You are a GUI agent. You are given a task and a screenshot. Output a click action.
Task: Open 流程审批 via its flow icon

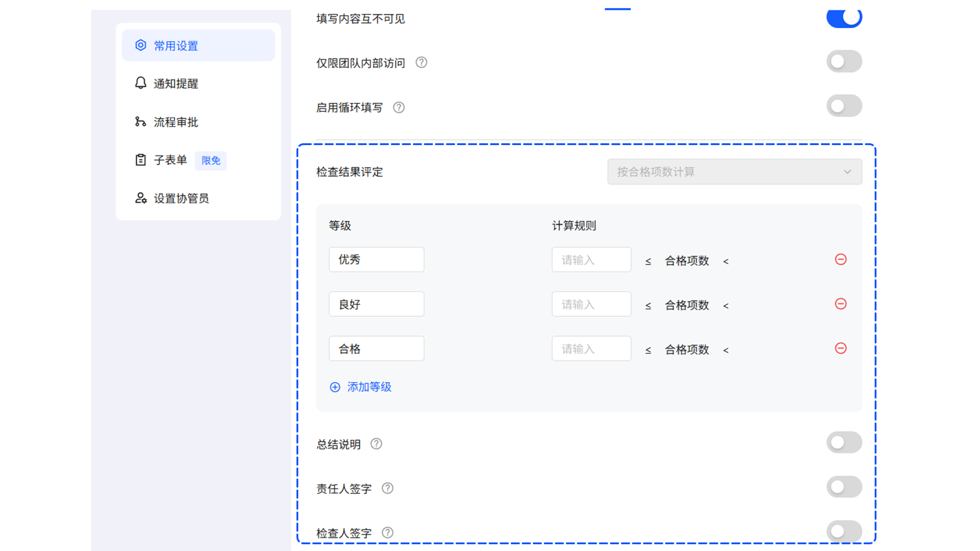tap(140, 122)
